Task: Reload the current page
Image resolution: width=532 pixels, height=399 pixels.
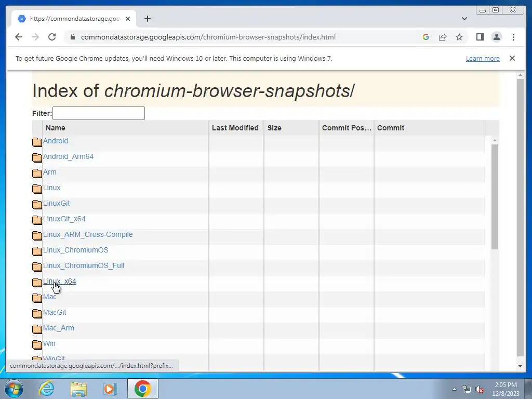Action: [52, 37]
